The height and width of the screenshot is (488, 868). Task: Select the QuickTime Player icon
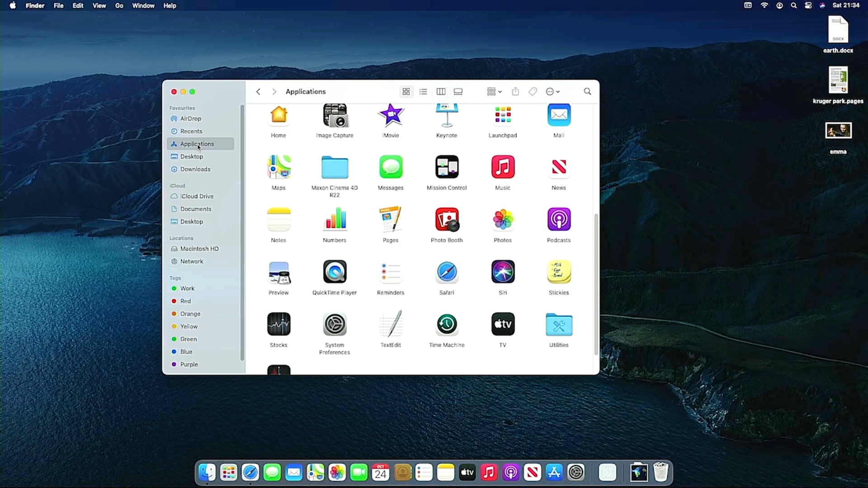pos(335,272)
